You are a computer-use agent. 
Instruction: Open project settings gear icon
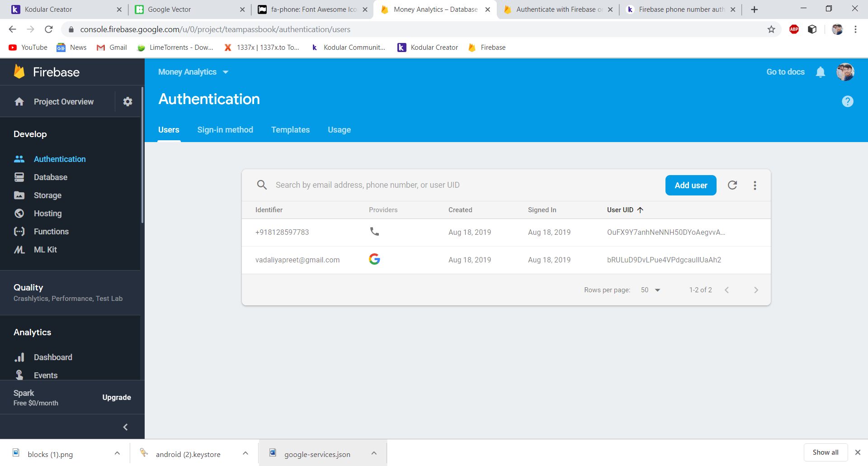point(127,102)
